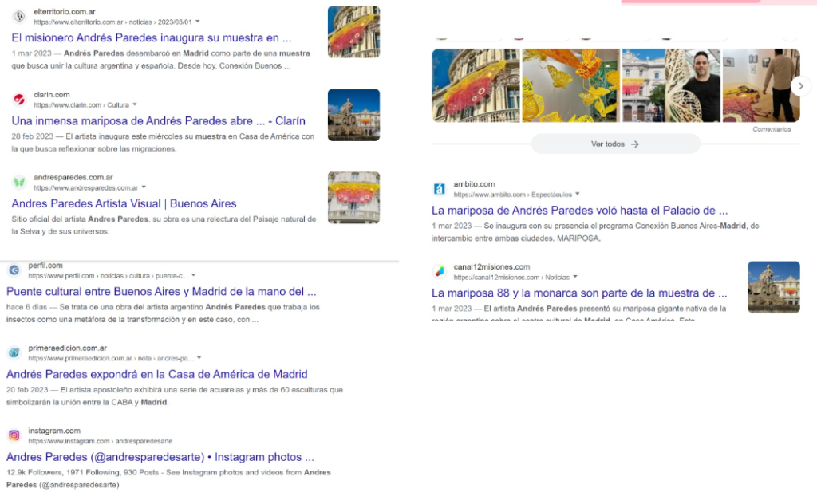Open options arrow for perfil.com result
Screen dimensions: 817x504
click(x=193, y=275)
